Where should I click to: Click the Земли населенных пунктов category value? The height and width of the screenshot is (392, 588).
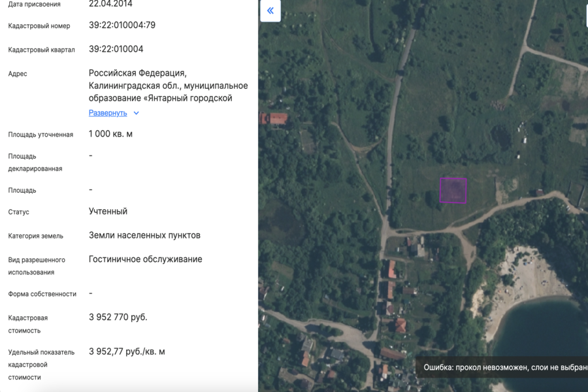pos(144,235)
